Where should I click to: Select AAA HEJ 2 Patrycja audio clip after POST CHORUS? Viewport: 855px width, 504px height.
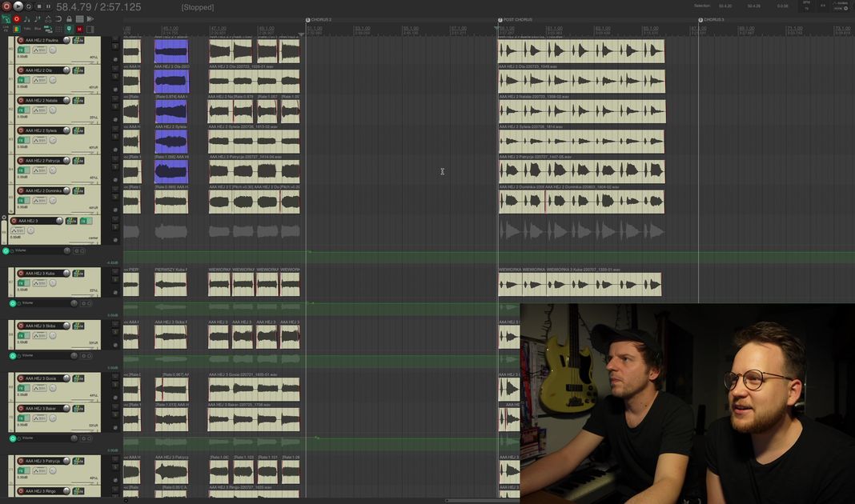(580, 171)
